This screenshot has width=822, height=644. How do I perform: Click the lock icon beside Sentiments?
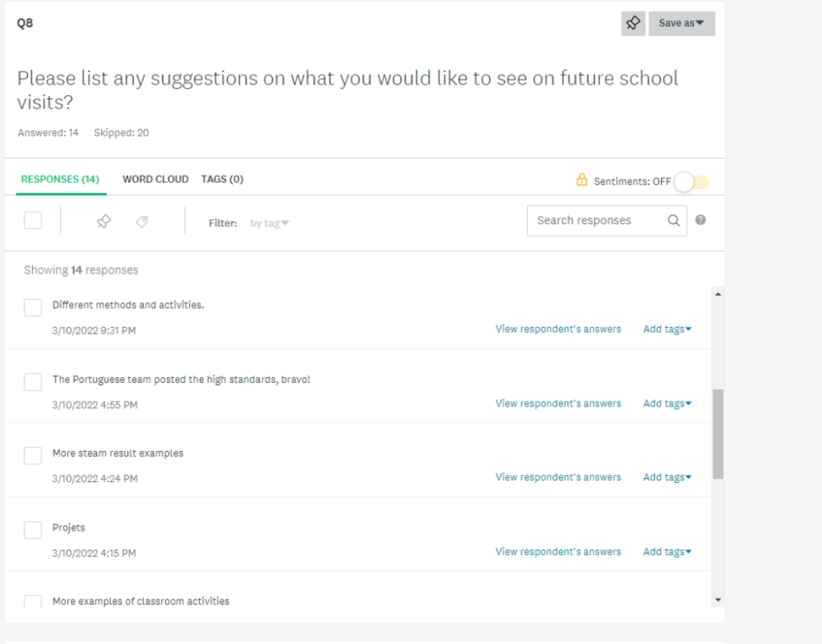point(582,180)
